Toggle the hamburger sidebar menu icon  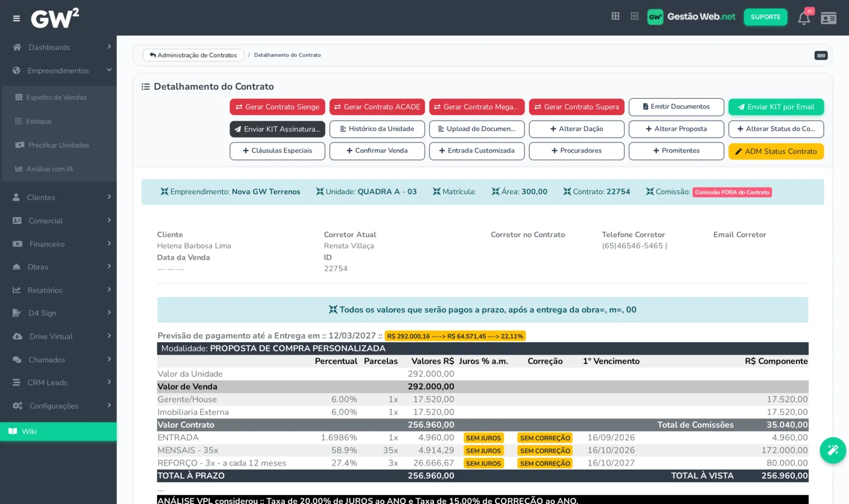(x=16, y=18)
